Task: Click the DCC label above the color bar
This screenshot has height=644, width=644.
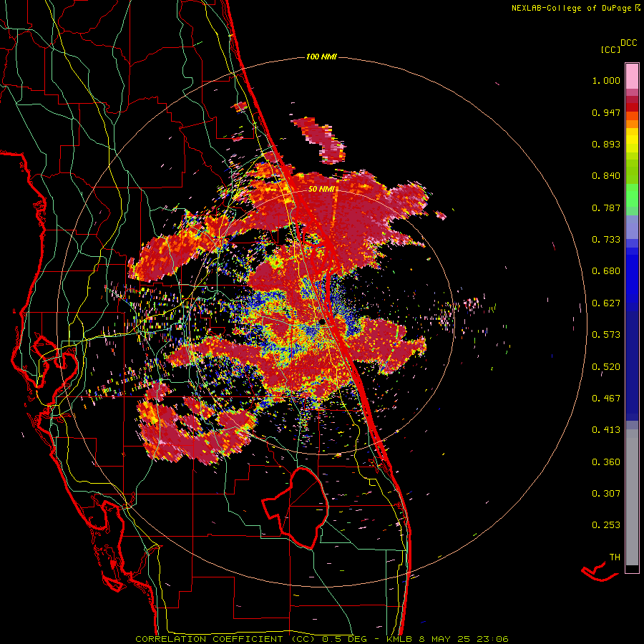Action: (628, 43)
